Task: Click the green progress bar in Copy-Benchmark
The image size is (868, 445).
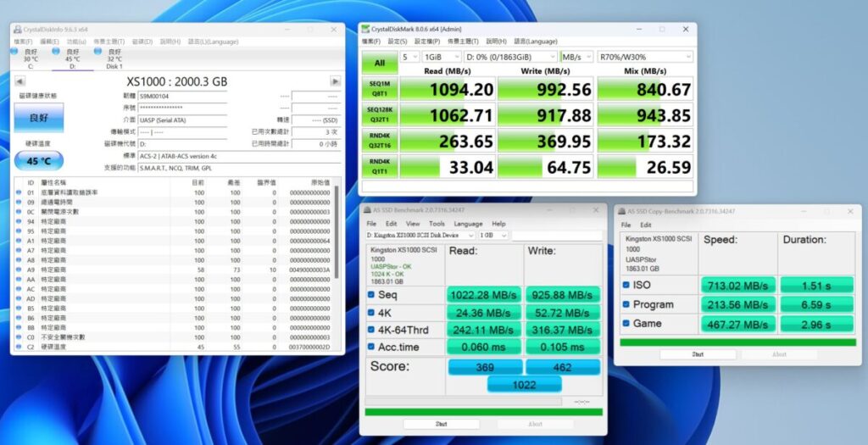Action: [x=738, y=342]
